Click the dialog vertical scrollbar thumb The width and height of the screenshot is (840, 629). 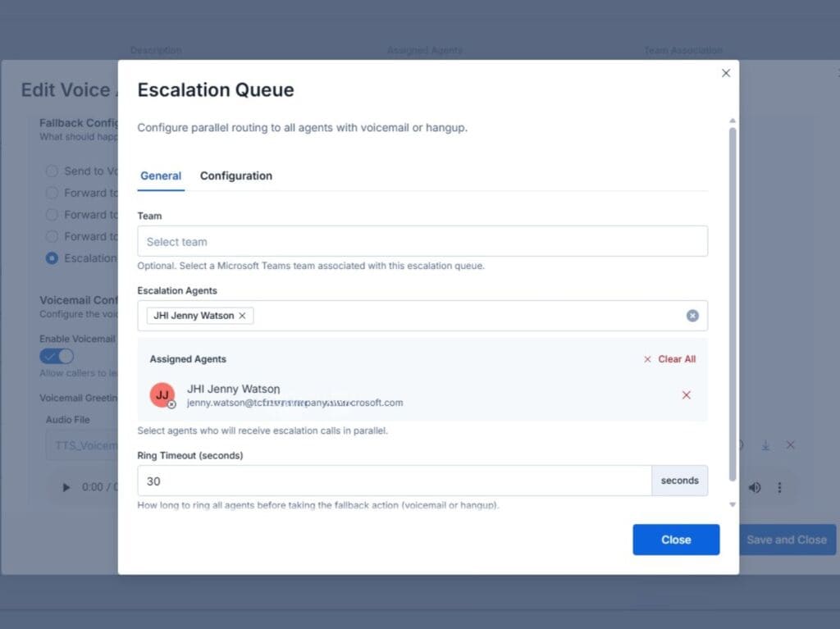(x=733, y=304)
